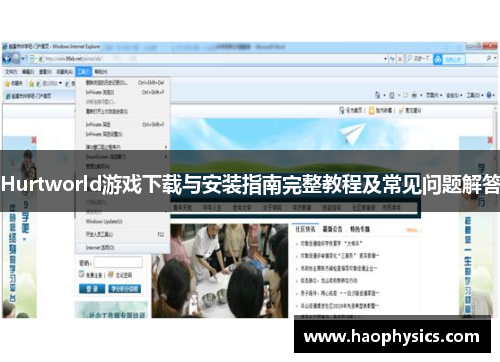Click the 免费注册 register link icon
Image resolution: width=500 pixels, height=362 pixels.
(82, 274)
